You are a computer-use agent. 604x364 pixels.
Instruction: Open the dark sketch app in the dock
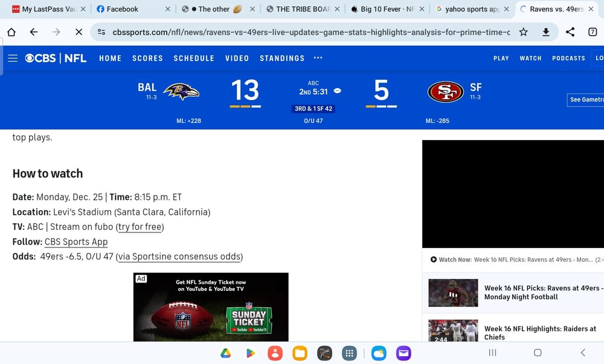click(x=324, y=353)
